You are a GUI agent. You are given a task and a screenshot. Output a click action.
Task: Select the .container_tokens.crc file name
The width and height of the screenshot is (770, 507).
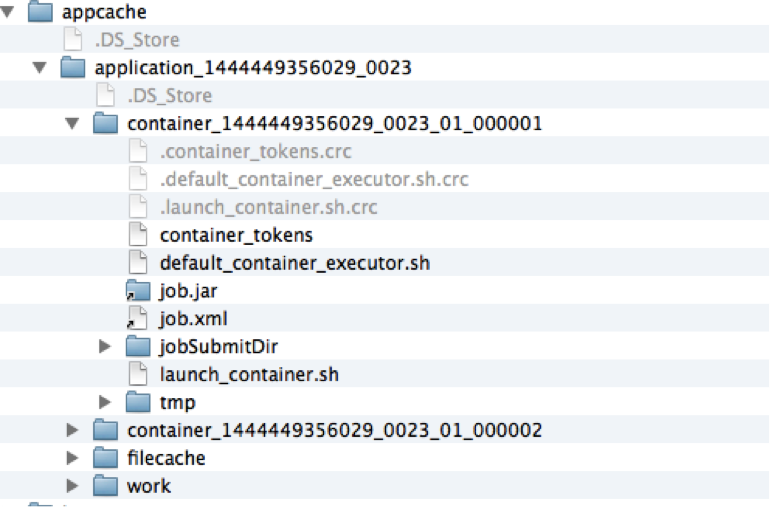256,151
